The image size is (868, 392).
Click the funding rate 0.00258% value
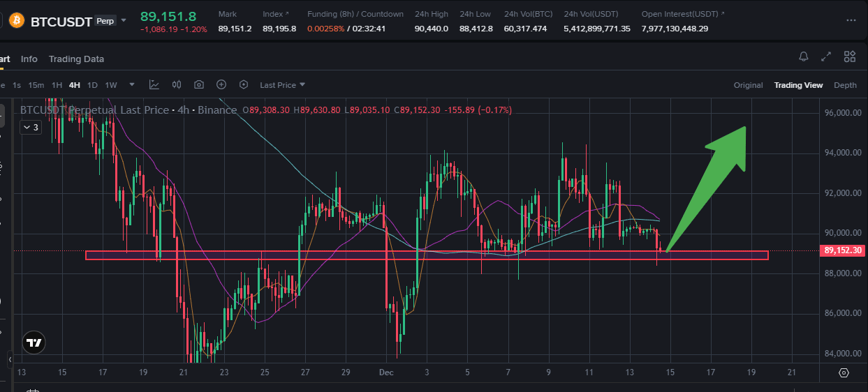325,29
